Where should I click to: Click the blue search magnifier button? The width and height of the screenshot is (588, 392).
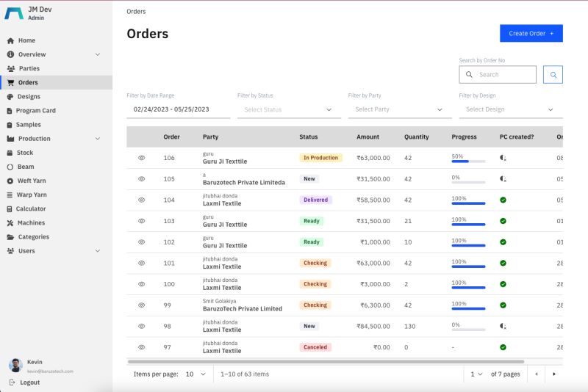click(553, 74)
